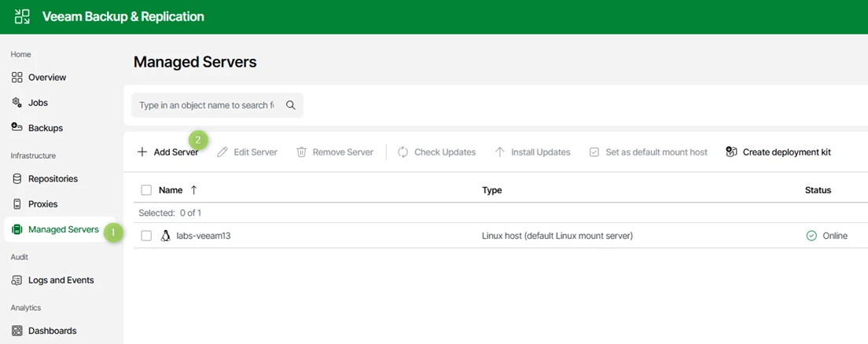The image size is (868, 344).
Task: Select the labs-veeam13 server name
Action: tap(203, 236)
